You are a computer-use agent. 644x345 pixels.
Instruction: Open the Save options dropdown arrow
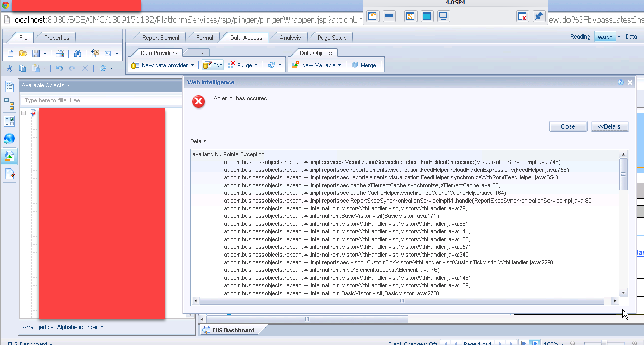click(45, 53)
